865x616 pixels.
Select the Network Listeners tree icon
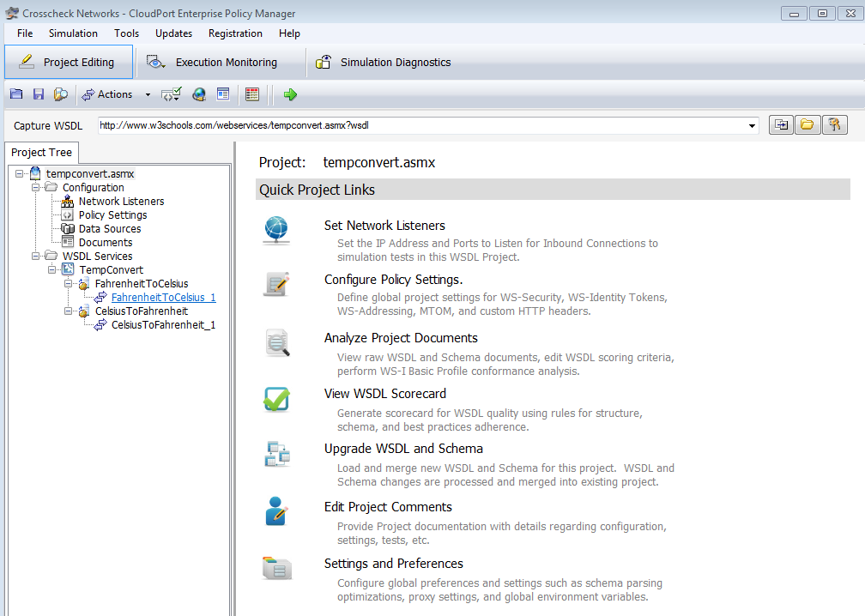point(67,202)
